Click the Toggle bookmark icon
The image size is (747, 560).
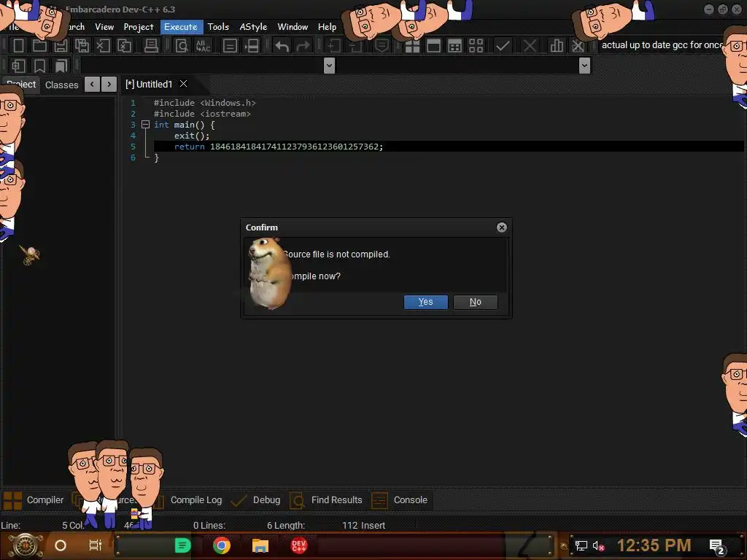click(39, 66)
